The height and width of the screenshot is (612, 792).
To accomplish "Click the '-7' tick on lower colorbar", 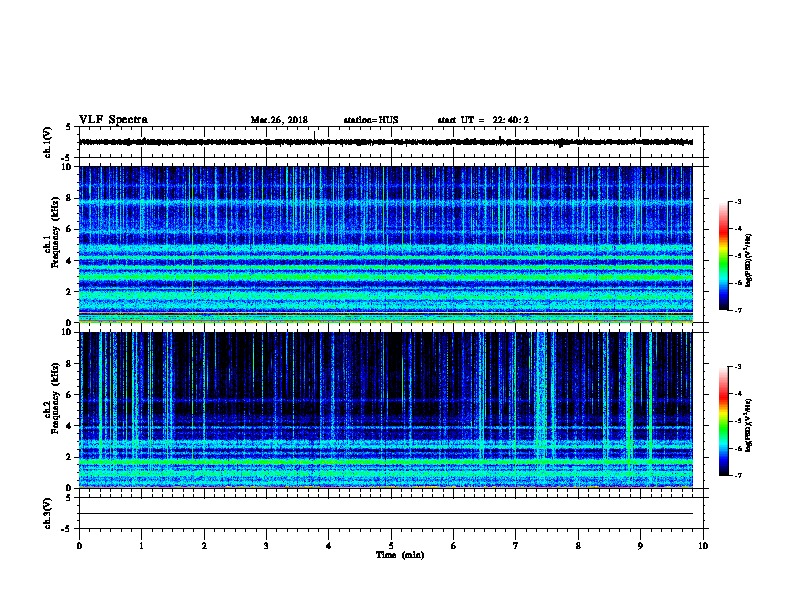I will click(737, 475).
